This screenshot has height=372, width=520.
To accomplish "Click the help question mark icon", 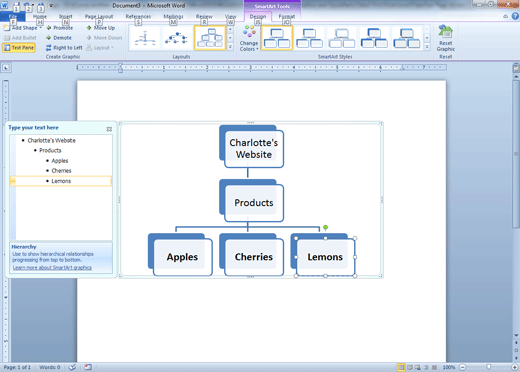I will (x=515, y=16).
